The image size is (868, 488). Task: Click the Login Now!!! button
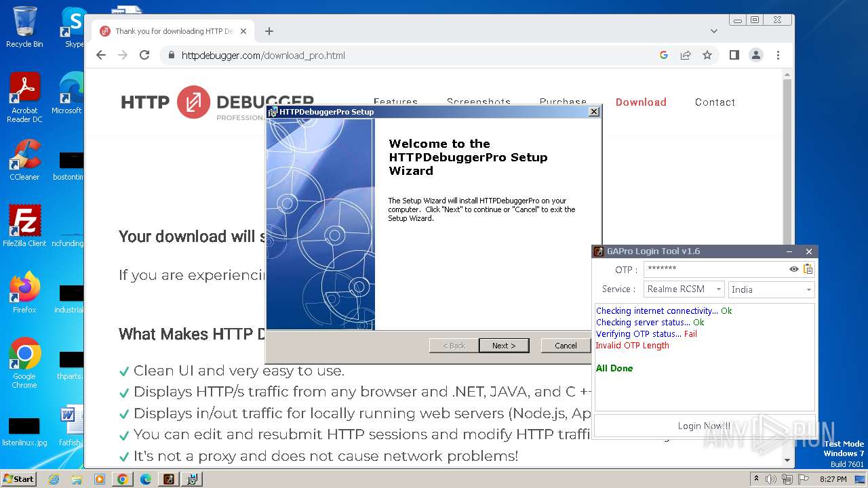[704, 426]
